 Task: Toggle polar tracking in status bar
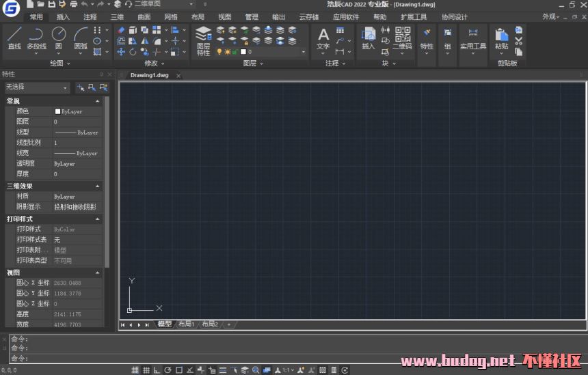click(168, 370)
